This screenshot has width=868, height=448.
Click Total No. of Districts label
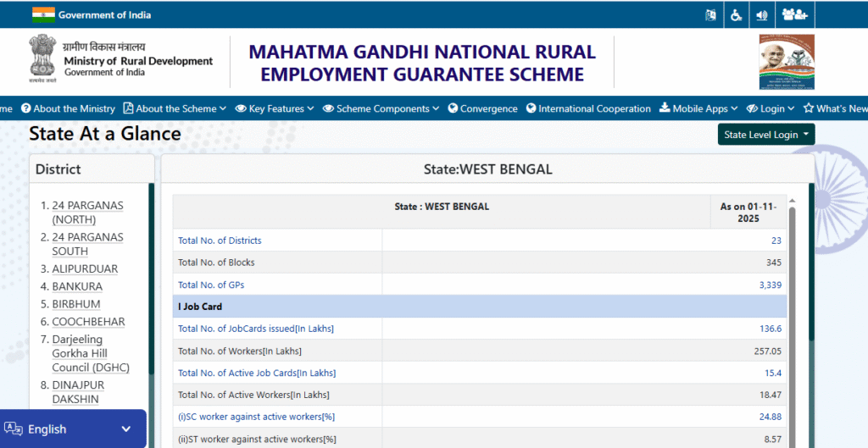[x=220, y=241]
